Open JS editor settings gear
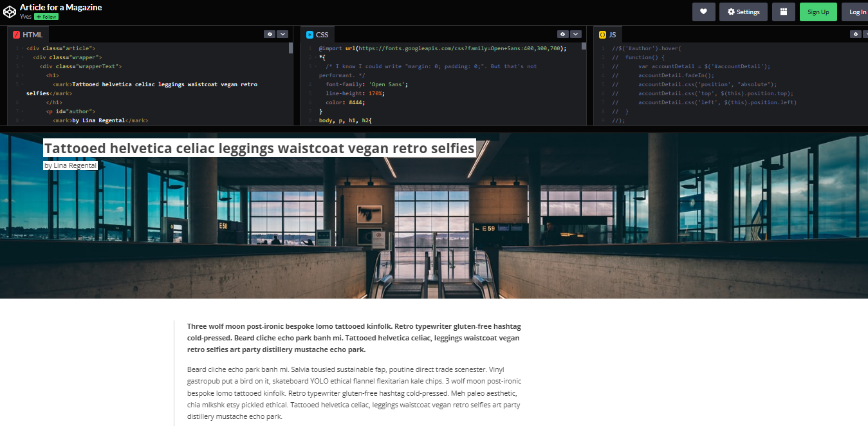 pyautogui.click(x=856, y=34)
